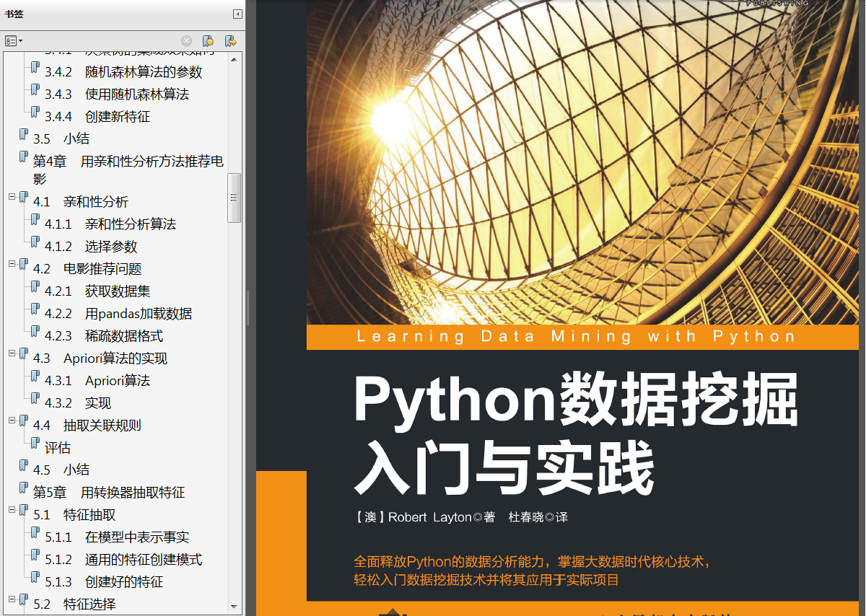
Task: Click the bookmarks list scrollbar thumb
Action: (x=234, y=198)
